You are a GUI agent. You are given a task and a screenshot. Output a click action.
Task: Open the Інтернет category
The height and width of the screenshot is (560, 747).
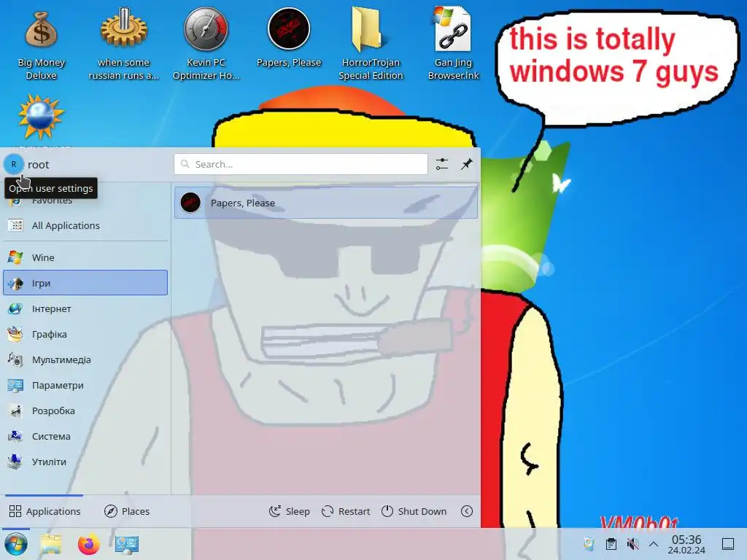point(85,308)
